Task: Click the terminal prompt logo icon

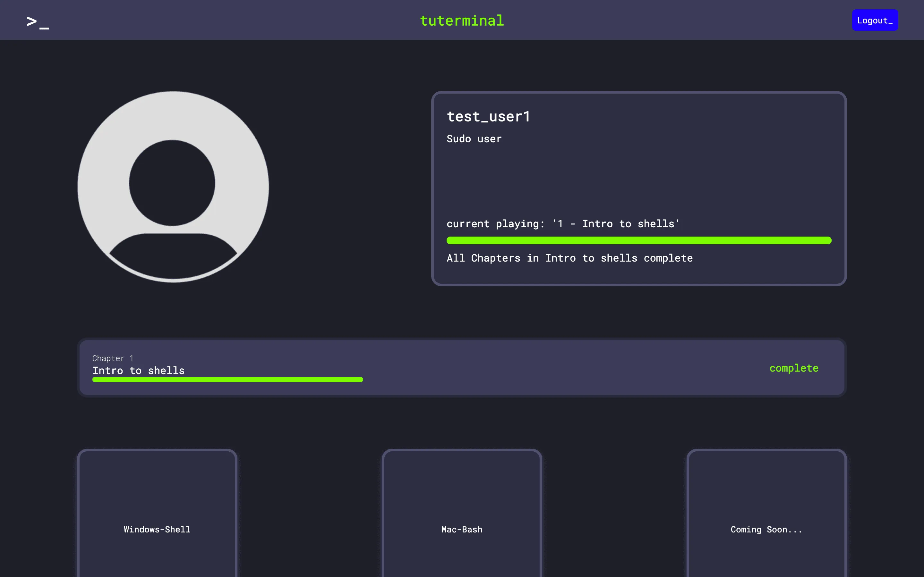Action: pos(38,22)
